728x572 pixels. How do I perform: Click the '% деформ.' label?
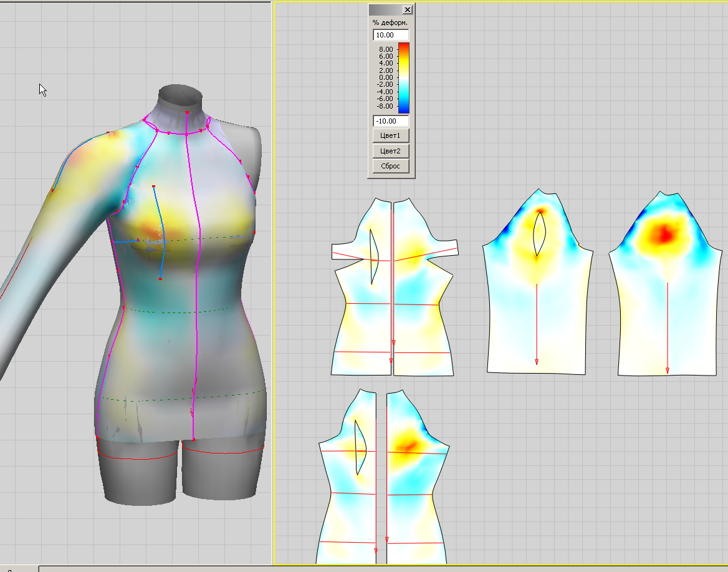coord(390,22)
